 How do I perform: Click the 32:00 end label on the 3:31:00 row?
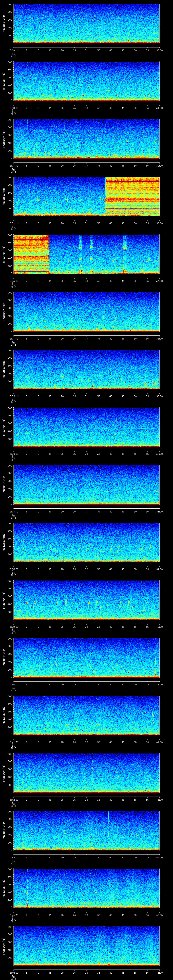[159, 166]
